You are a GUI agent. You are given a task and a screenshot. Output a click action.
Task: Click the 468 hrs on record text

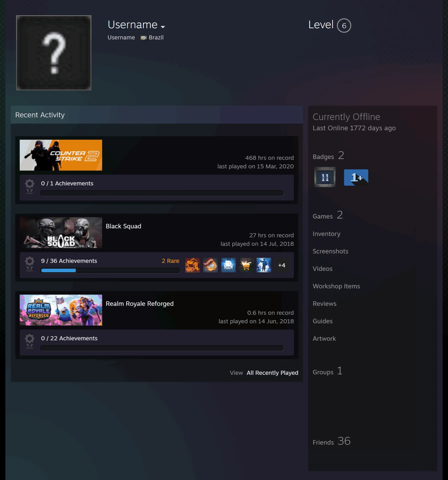(269, 158)
